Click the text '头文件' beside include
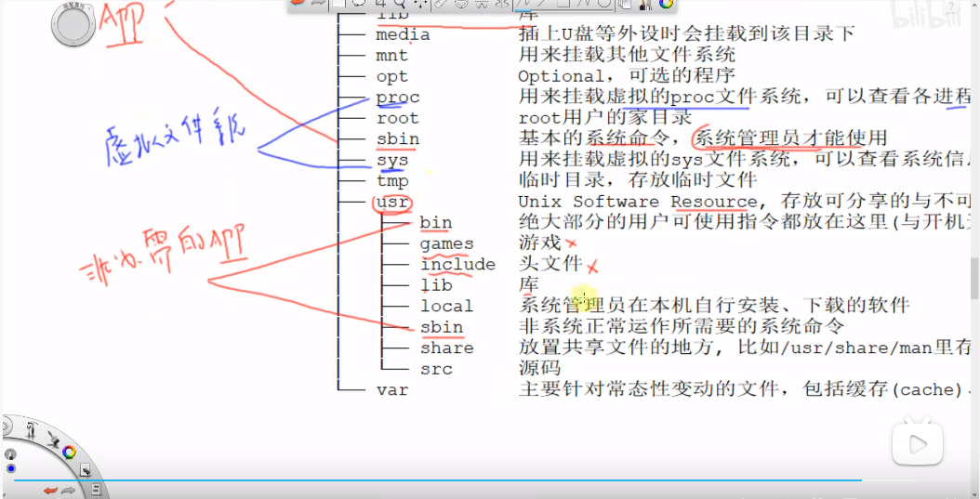The height and width of the screenshot is (499, 980). tap(550, 264)
